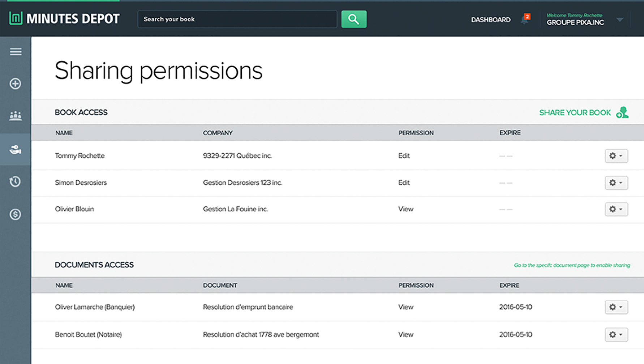Viewport: 644px width, 364px height.
Task: Open the history view from the sidebar
Action: point(15,182)
